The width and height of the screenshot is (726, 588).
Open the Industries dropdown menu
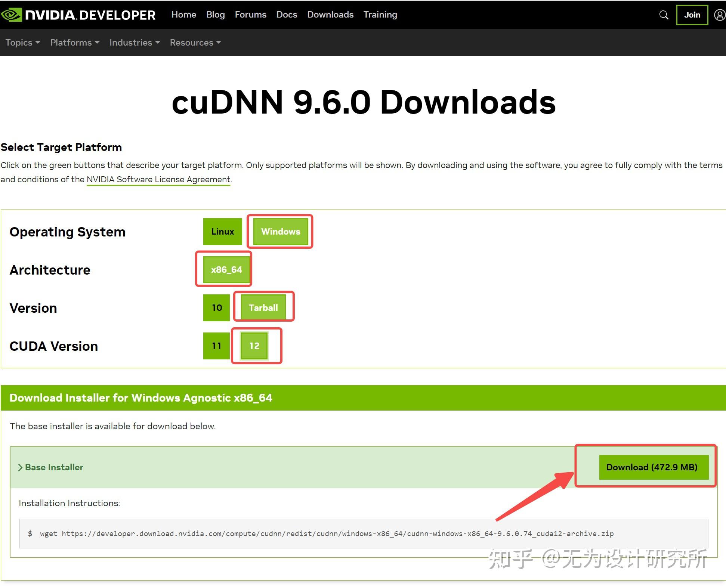tap(135, 43)
